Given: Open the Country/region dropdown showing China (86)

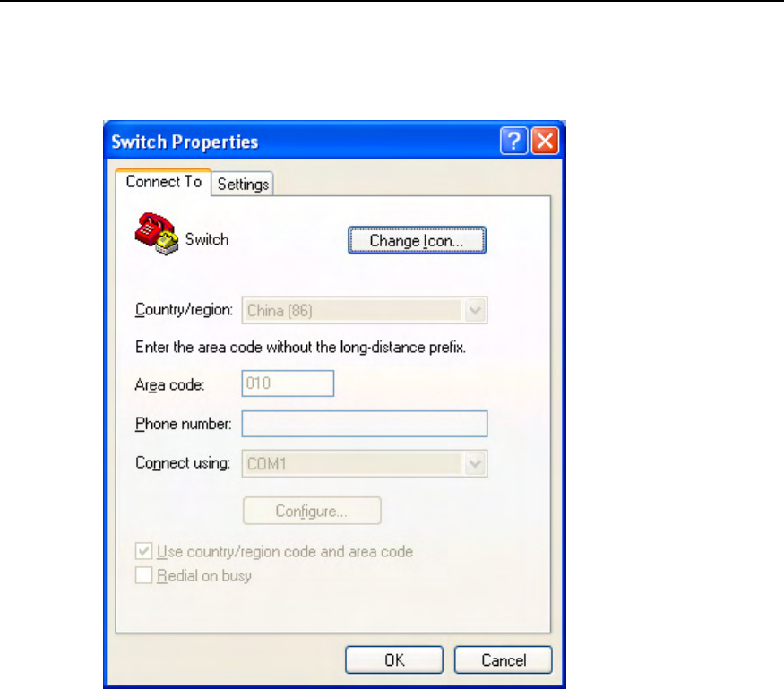Looking at the screenshot, I should (x=365, y=311).
